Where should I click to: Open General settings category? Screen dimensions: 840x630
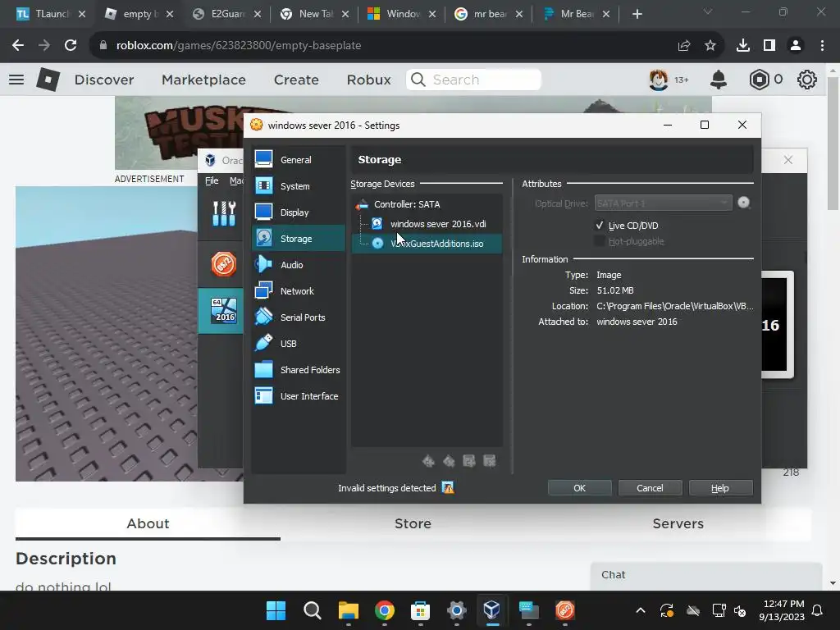298,160
